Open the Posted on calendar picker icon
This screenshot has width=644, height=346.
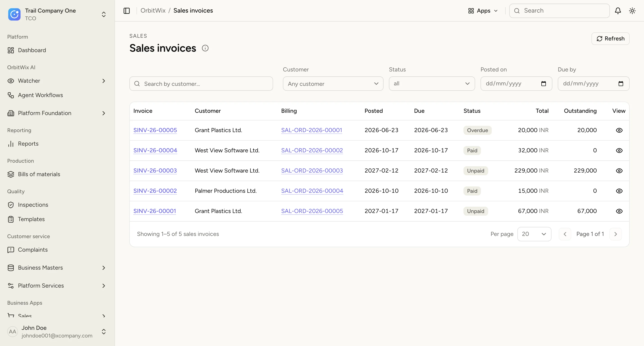(543, 84)
